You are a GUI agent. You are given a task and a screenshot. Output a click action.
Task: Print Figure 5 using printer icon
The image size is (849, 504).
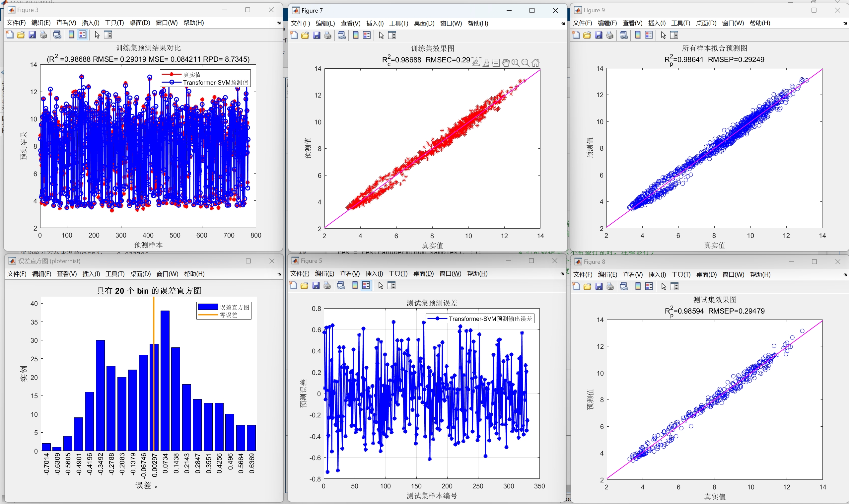(x=327, y=286)
